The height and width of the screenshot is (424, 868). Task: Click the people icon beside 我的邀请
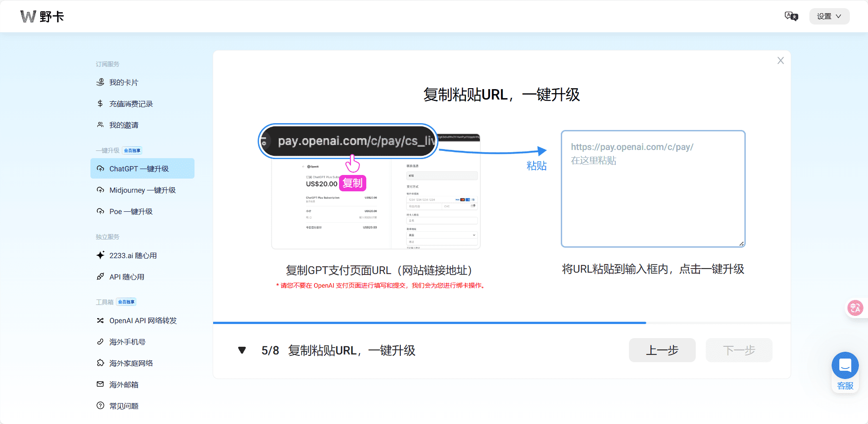pos(100,125)
